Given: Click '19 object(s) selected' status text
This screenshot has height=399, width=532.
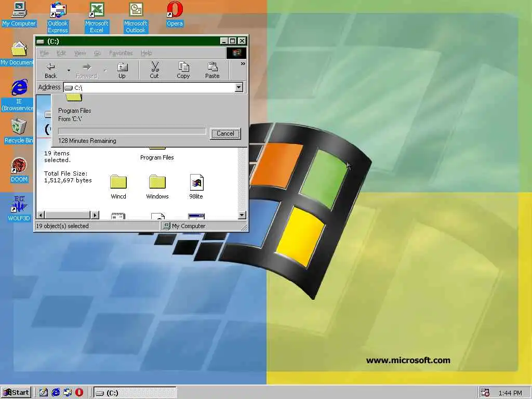Looking at the screenshot, I should (x=62, y=226).
